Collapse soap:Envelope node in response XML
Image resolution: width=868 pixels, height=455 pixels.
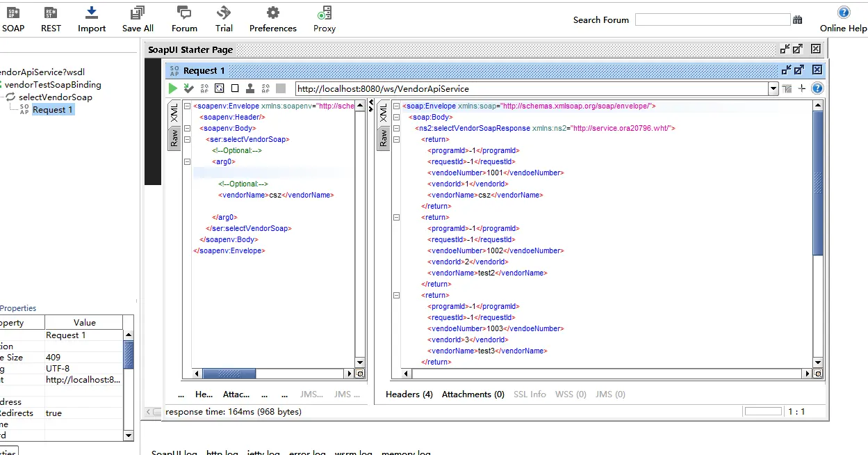tap(397, 106)
